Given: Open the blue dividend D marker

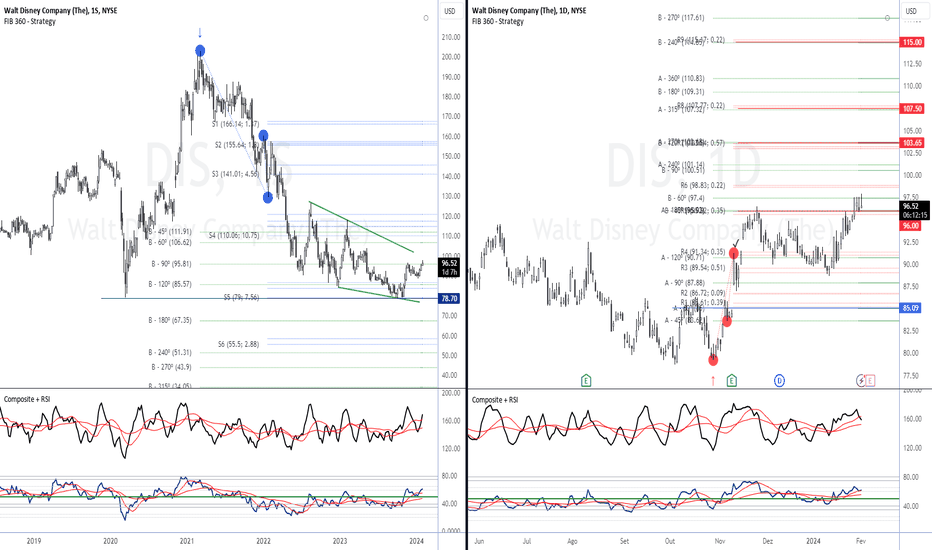Looking at the screenshot, I should [780, 380].
